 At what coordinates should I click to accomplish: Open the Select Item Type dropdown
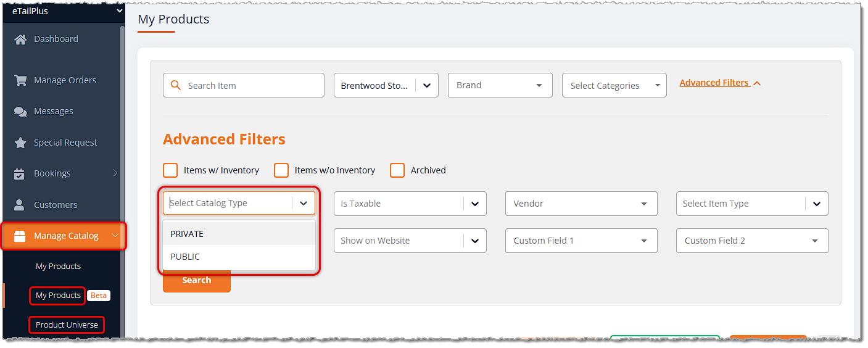pos(752,204)
